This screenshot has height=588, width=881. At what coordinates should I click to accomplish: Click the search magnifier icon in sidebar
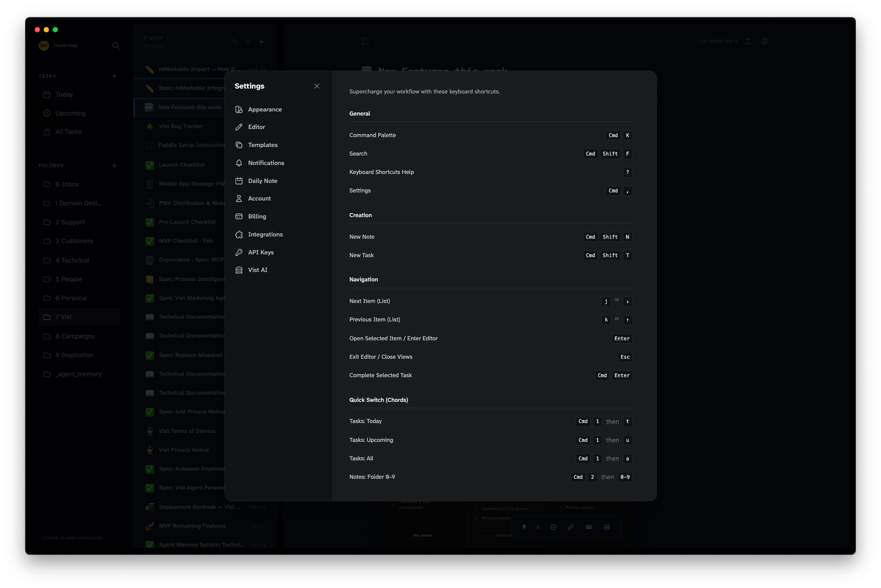click(116, 45)
